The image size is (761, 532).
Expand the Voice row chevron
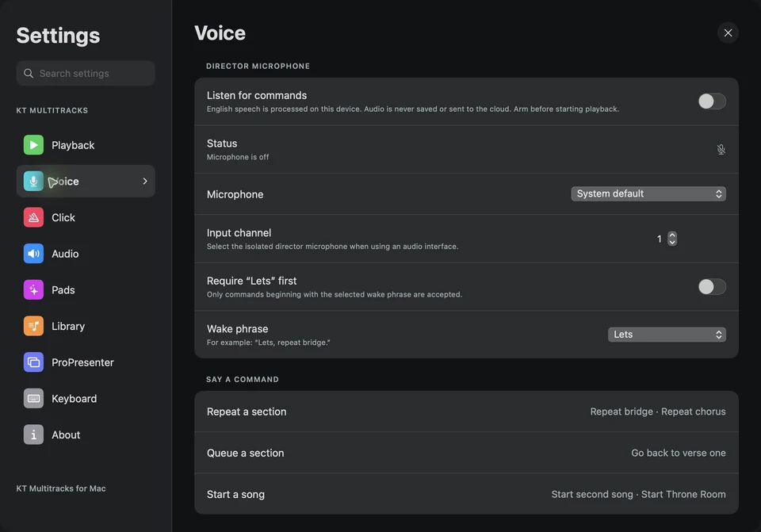click(x=145, y=181)
